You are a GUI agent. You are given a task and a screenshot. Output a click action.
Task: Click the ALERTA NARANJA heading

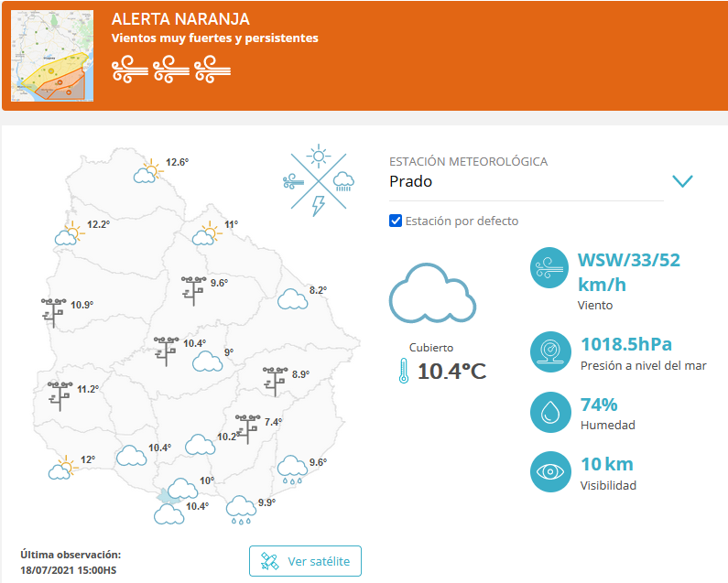tap(180, 19)
